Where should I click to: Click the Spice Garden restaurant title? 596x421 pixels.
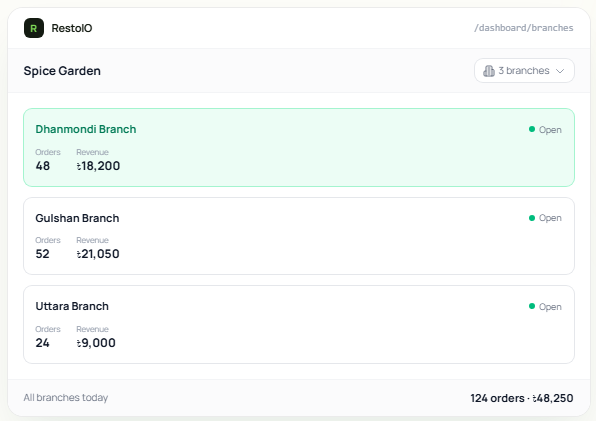pos(62,71)
